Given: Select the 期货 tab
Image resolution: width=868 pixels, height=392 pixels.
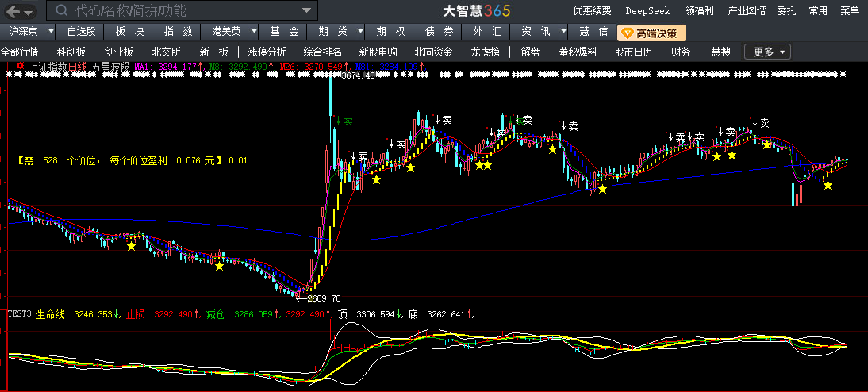Looking at the screenshot, I should click(331, 32).
